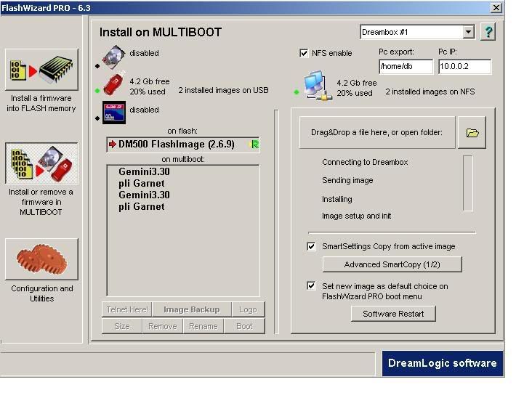532x398 pixels.
Task: Click the green status dot next to NFS
Action: (x=297, y=92)
